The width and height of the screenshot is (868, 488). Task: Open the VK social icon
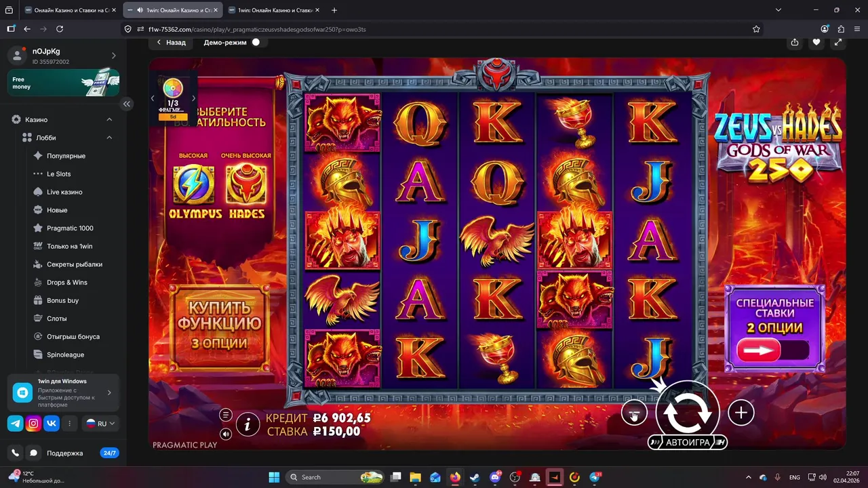[52, 424]
